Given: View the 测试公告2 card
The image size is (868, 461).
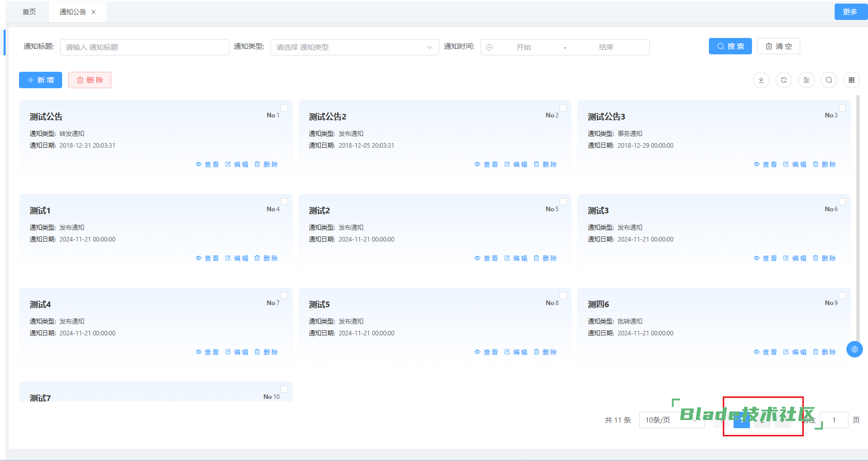Looking at the screenshot, I should (486, 165).
